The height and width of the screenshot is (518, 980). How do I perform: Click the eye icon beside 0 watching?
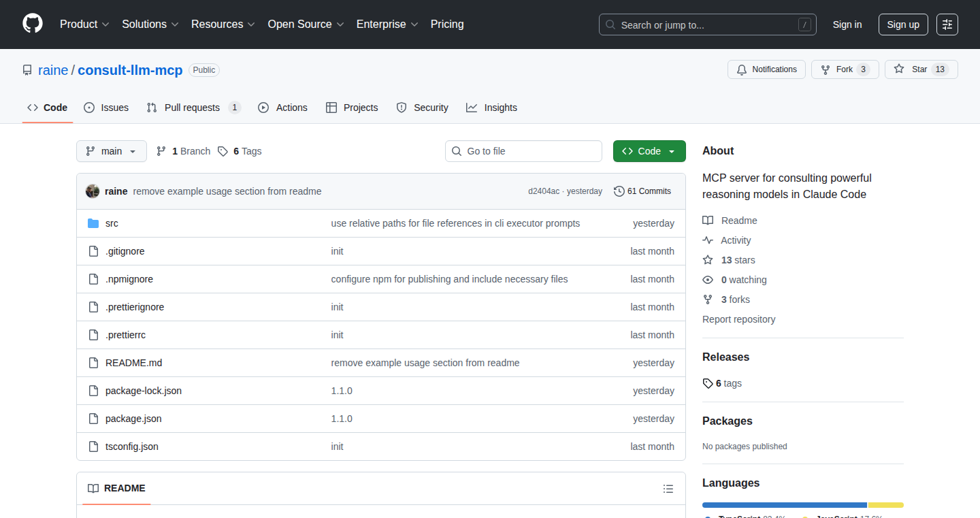(x=708, y=280)
